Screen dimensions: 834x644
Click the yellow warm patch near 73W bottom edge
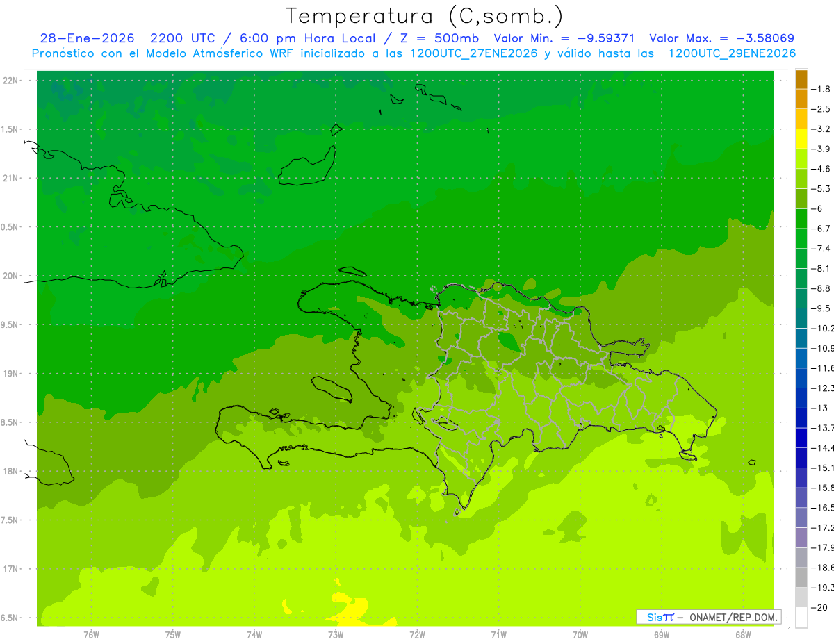tap(351, 609)
